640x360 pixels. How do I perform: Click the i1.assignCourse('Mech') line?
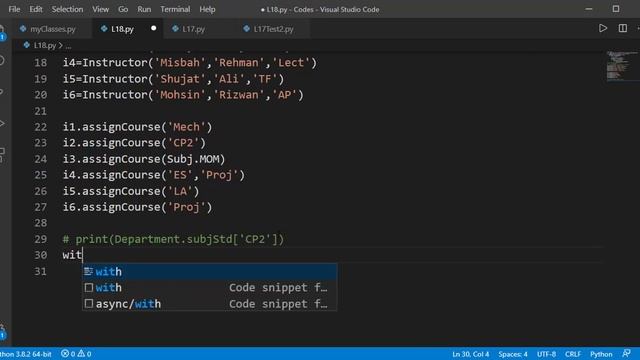tap(137, 127)
